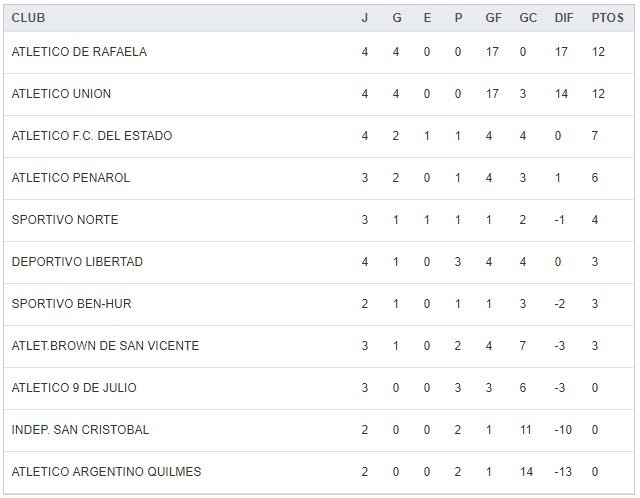This screenshot has width=640, height=498.
Task: Click the Deportivo Libertad club name
Action: pyautogui.click(x=77, y=262)
